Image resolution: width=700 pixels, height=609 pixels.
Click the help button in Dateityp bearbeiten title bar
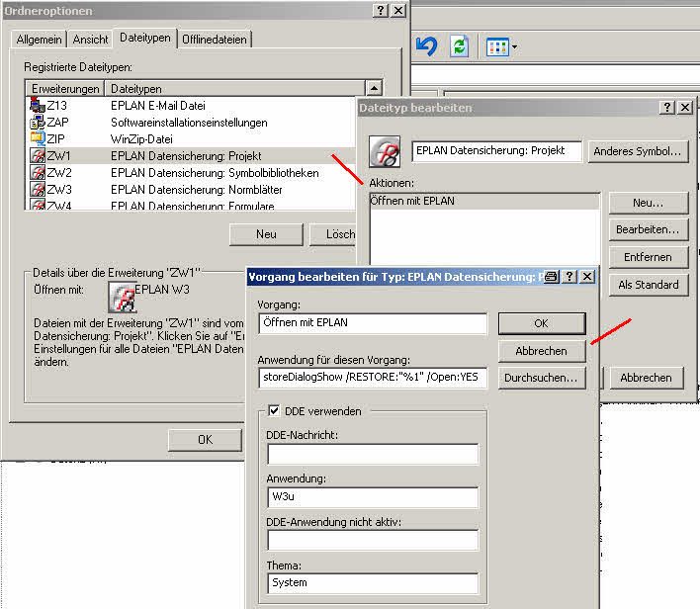666,107
